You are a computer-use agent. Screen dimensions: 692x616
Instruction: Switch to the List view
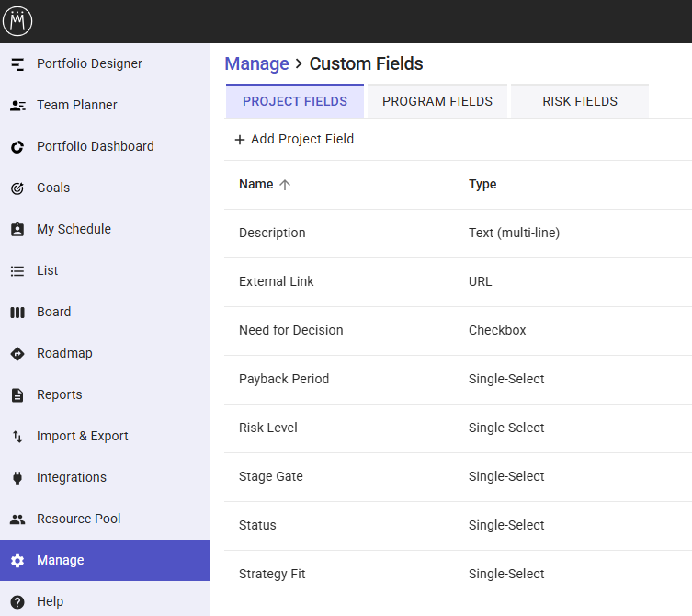(105, 270)
